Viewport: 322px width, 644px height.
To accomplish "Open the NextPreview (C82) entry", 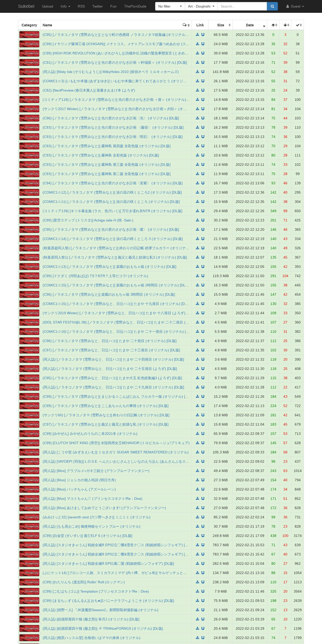I will point(89,90).
